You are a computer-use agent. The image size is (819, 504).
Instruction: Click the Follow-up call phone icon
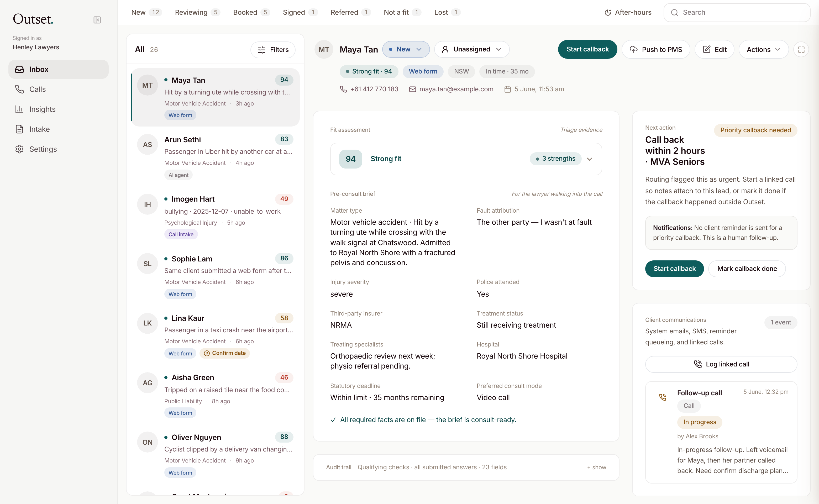662,397
